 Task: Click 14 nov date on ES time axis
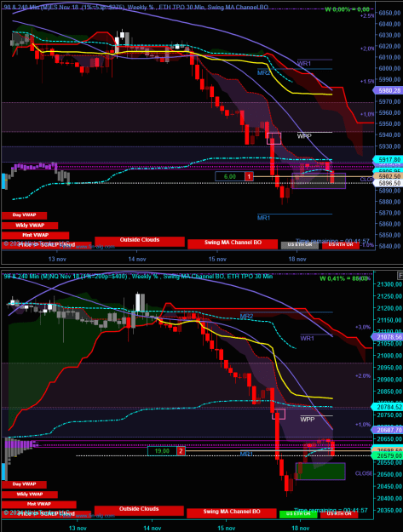pyautogui.click(x=137, y=260)
